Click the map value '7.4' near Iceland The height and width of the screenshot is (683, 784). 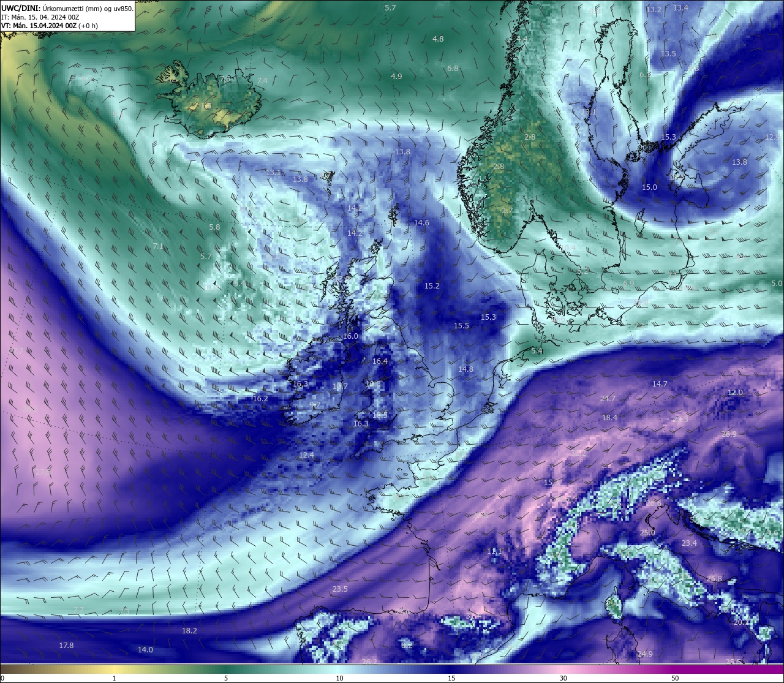pyautogui.click(x=262, y=81)
